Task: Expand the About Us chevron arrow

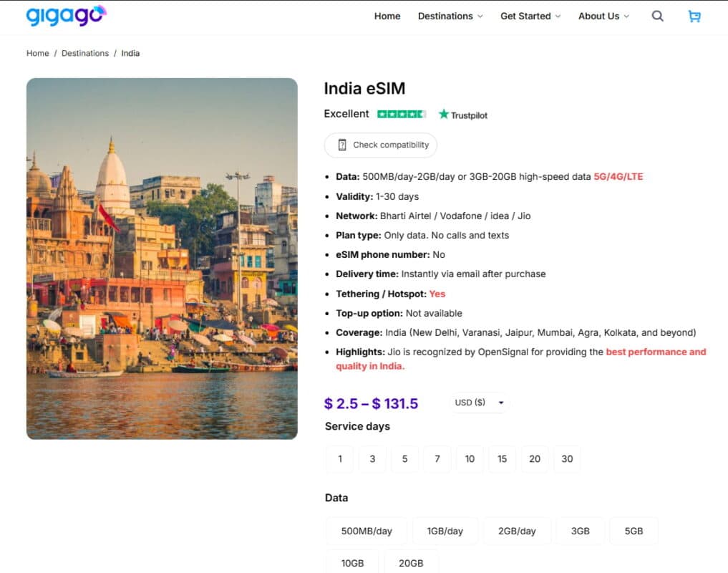Action: click(x=626, y=16)
